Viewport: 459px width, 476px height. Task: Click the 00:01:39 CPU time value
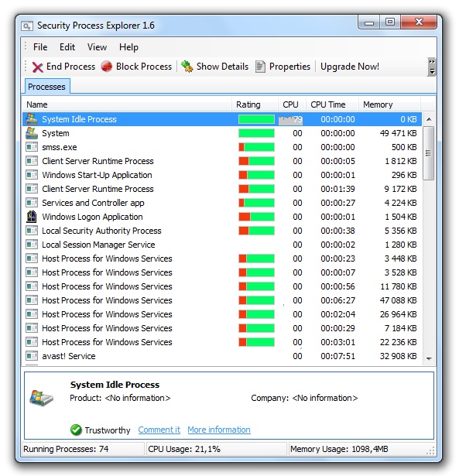point(337,189)
